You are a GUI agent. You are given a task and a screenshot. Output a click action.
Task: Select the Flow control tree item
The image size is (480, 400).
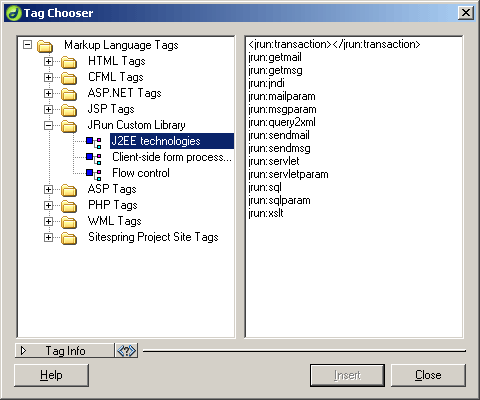141,173
